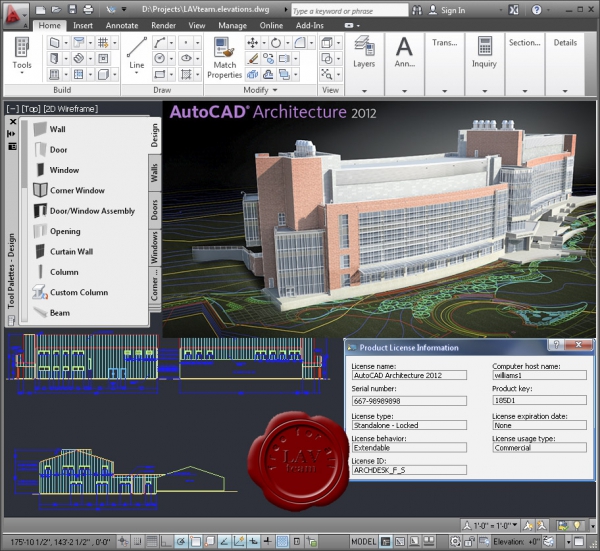Click the [Top] view control label

click(x=31, y=109)
